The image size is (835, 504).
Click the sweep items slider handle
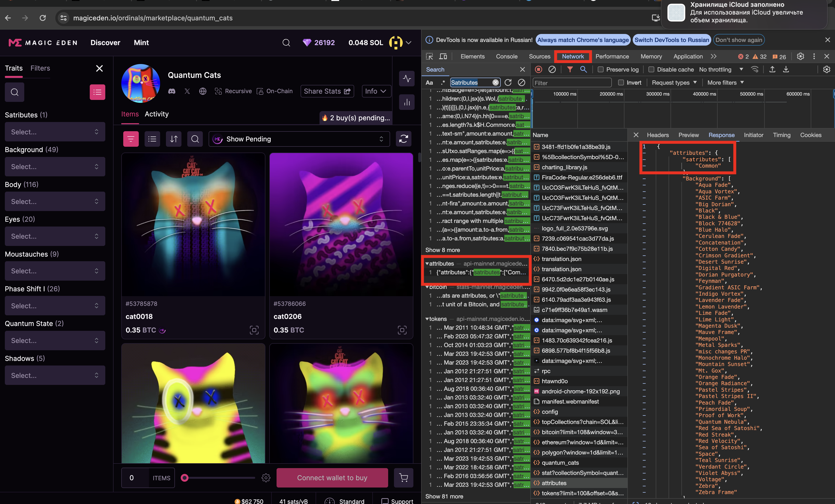[185, 478]
